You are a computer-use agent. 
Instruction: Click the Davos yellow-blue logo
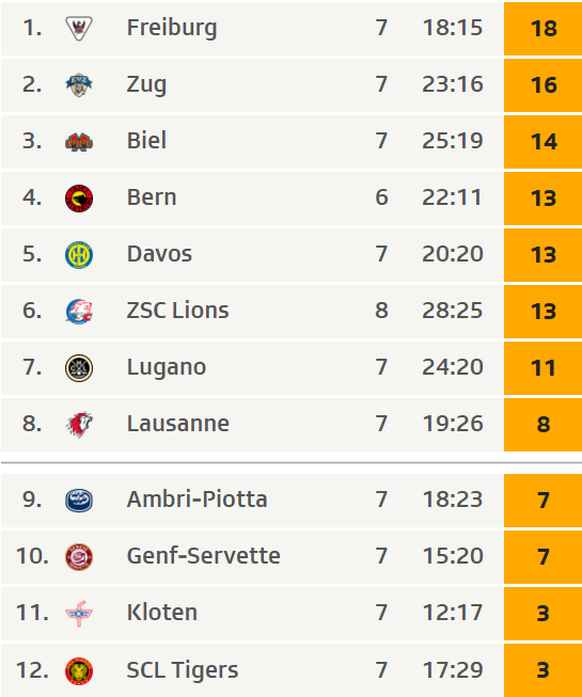pos(79,255)
